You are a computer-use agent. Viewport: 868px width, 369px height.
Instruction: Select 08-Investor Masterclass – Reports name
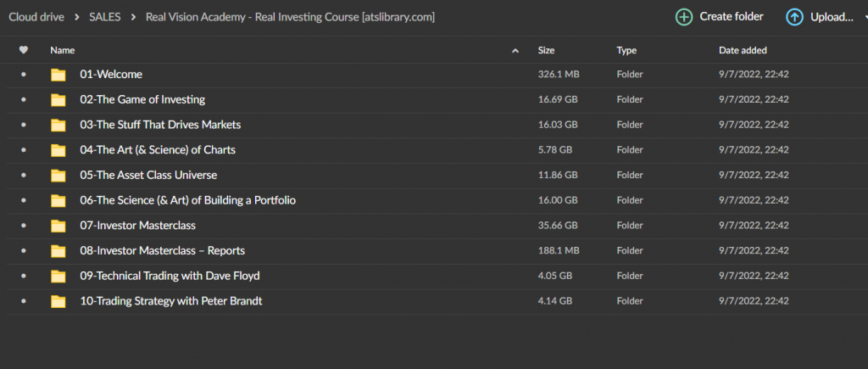click(x=162, y=251)
